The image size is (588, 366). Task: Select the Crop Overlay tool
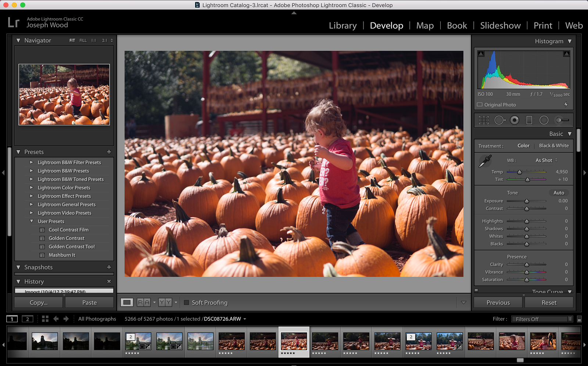484,120
